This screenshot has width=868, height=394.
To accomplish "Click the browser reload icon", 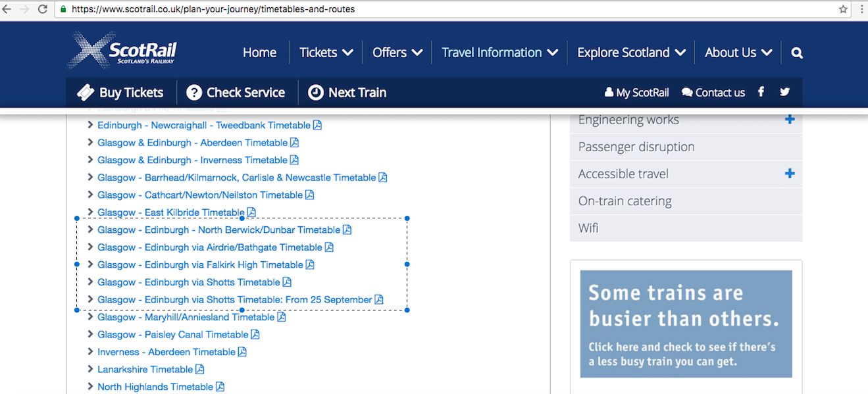I will pyautogui.click(x=42, y=9).
